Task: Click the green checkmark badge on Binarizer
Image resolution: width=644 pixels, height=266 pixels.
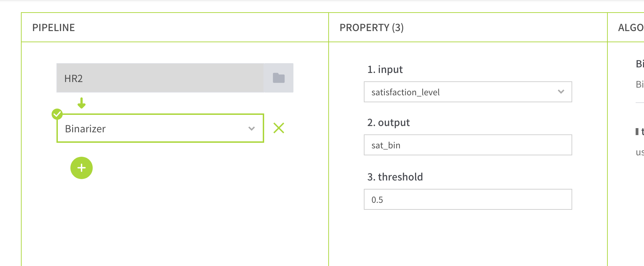Action: 57,114
